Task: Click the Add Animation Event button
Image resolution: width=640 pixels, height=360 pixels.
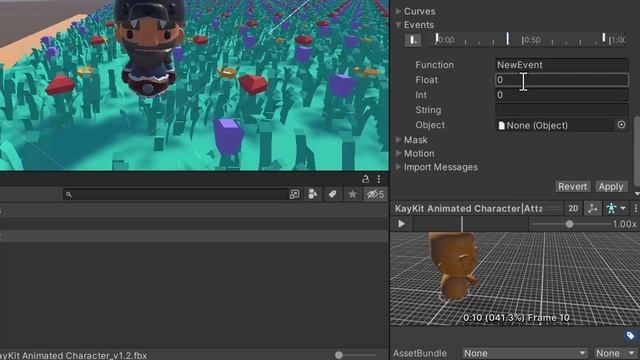Action: (x=413, y=40)
